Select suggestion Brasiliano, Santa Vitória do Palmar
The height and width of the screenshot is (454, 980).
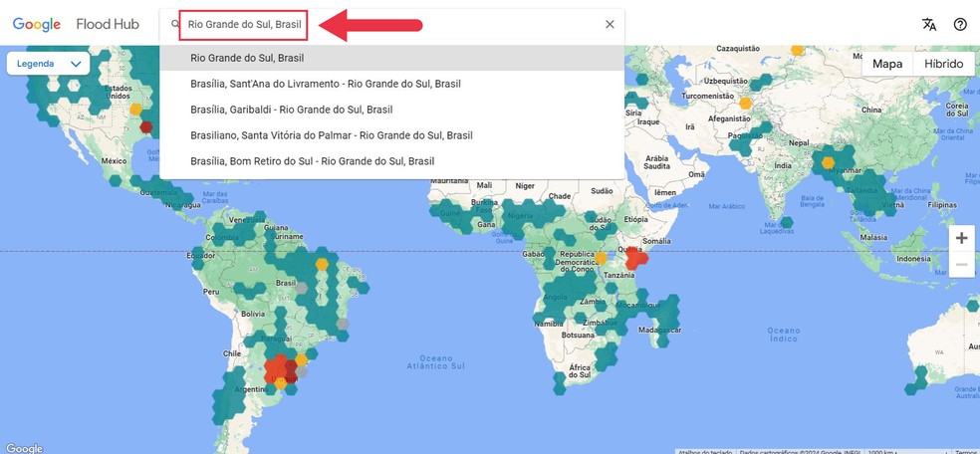click(391, 135)
